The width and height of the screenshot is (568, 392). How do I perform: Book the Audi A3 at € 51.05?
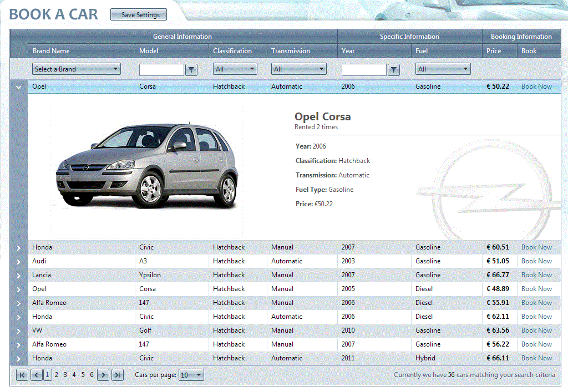[536, 261]
